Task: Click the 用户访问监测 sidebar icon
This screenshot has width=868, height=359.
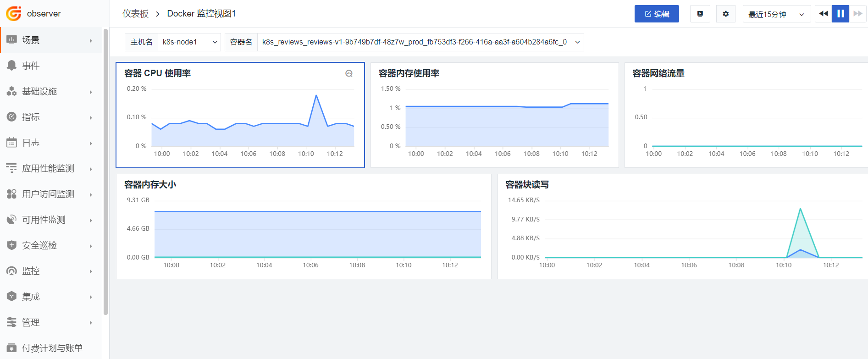Action: coord(12,194)
